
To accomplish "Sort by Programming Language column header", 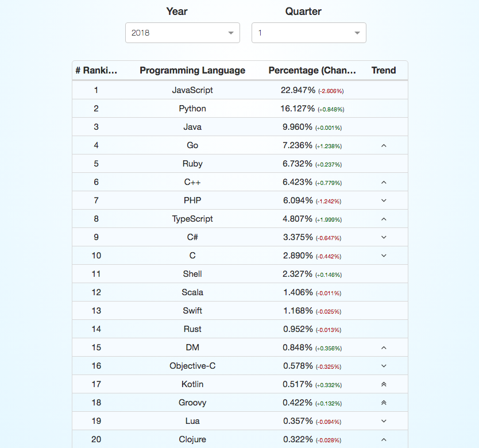I will click(192, 71).
